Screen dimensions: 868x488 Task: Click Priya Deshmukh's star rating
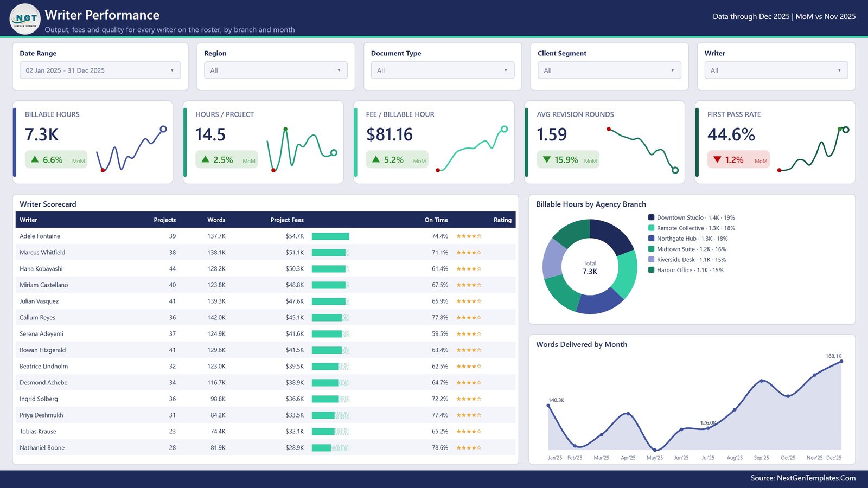[469, 415]
